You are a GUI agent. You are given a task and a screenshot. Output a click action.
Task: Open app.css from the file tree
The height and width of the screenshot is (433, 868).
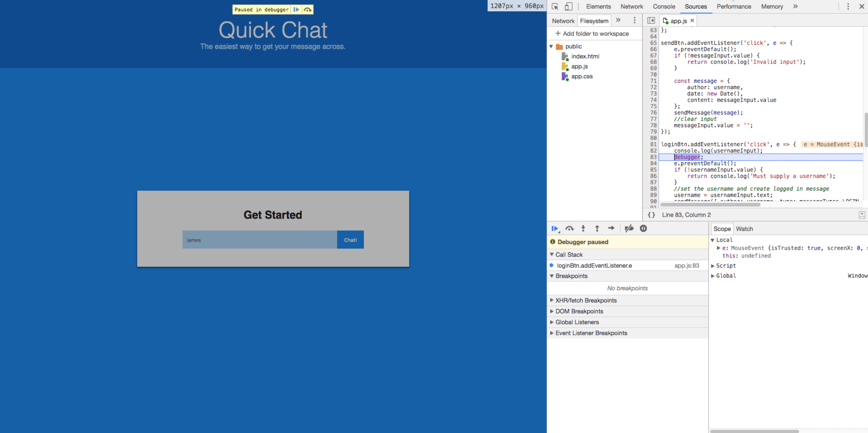coord(582,76)
